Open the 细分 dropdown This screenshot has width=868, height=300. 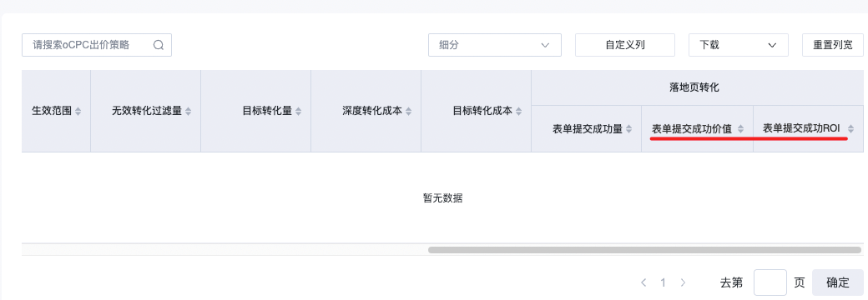click(x=495, y=45)
